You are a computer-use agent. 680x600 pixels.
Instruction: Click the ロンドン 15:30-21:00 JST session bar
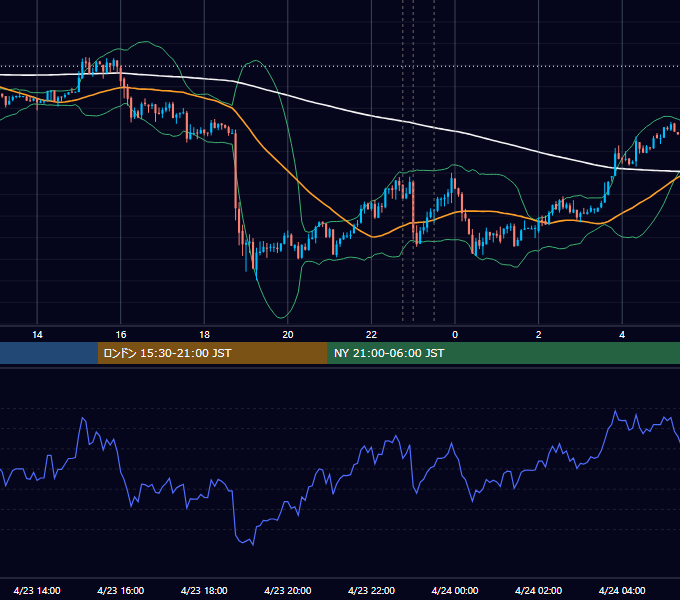(212, 353)
